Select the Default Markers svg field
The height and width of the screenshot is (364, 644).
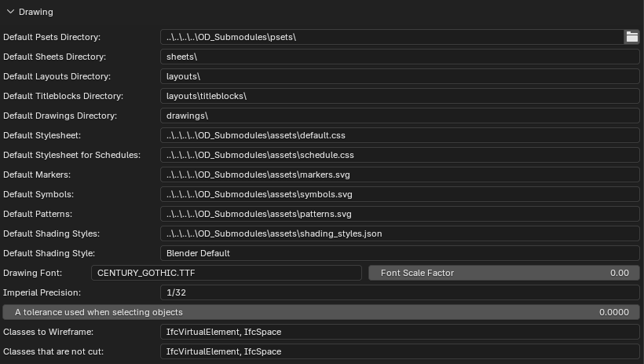400,175
